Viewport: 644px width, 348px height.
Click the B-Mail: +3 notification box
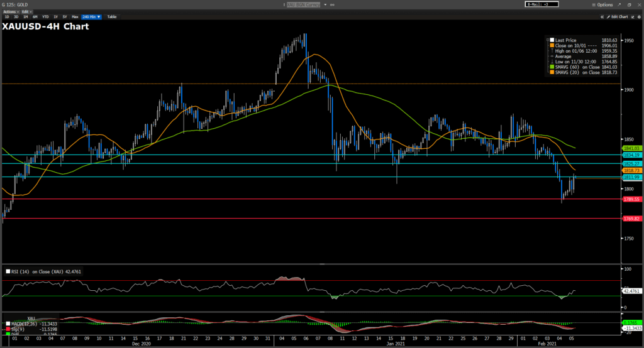(541, 4)
